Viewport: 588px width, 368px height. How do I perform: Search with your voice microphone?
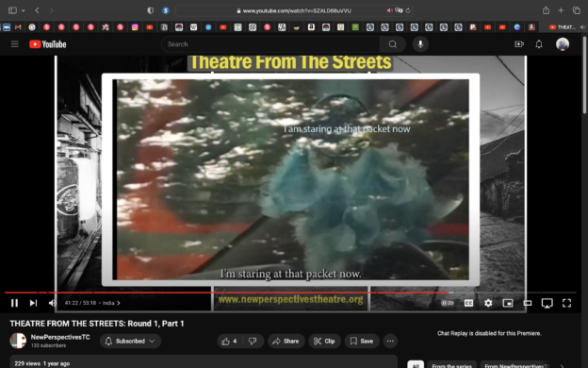pyautogui.click(x=420, y=44)
